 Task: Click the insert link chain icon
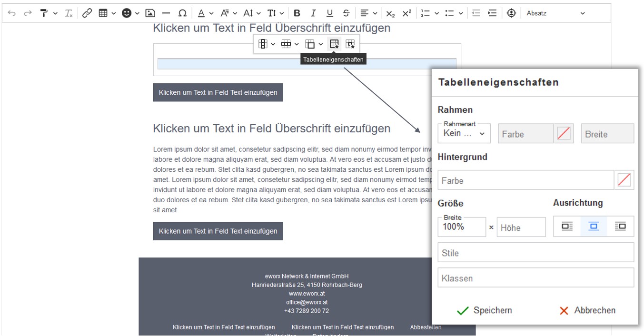click(x=87, y=13)
